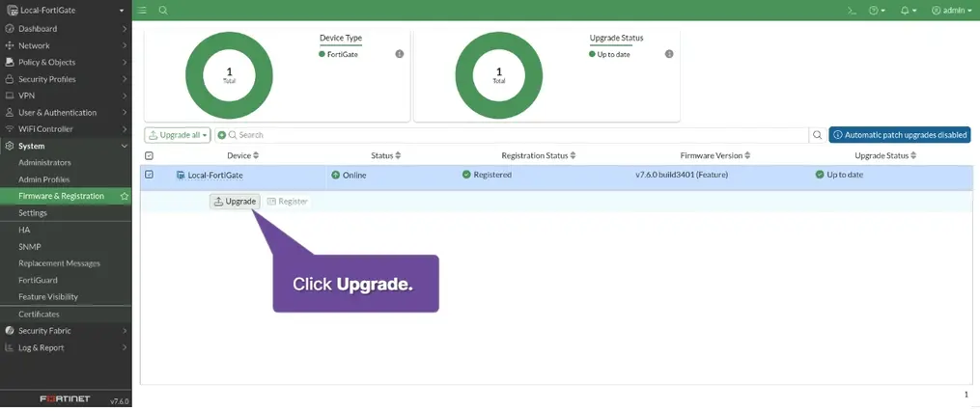Click the search magnifier button at right of search bar
Image resolution: width=980 pixels, height=411 pixels.
(817, 135)
